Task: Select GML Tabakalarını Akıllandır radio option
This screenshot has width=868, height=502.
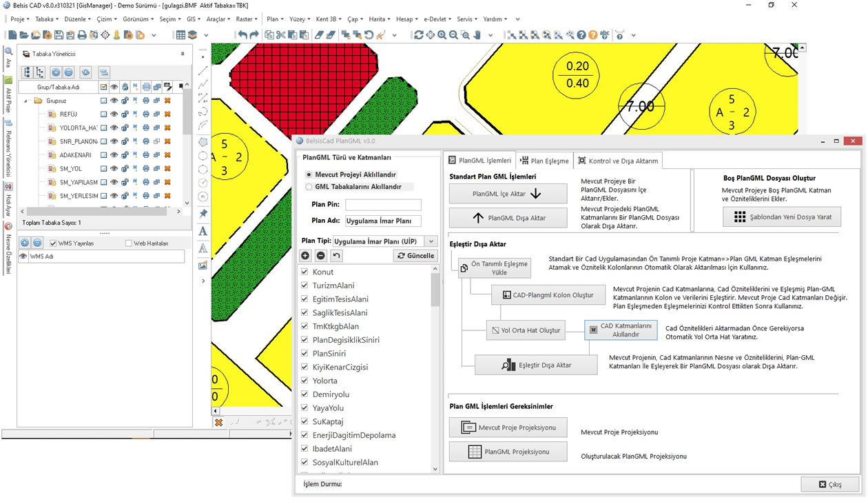Action: [309, 187]
